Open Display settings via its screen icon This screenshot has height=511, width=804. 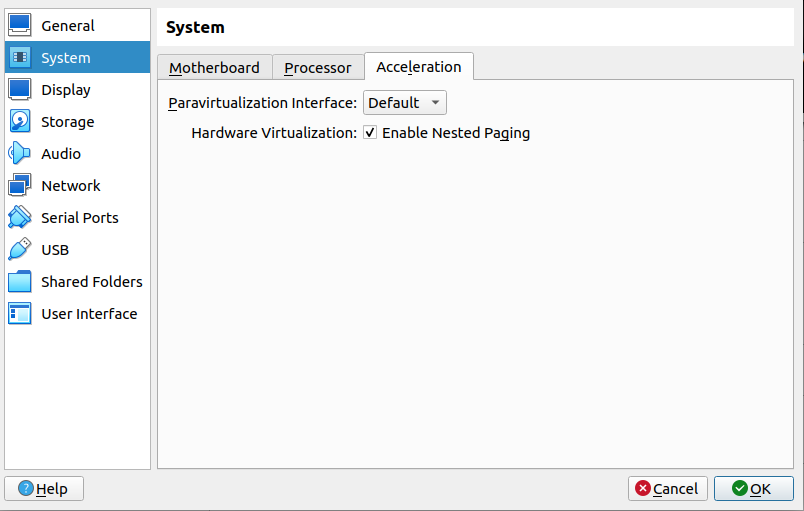tap(20, 90)
